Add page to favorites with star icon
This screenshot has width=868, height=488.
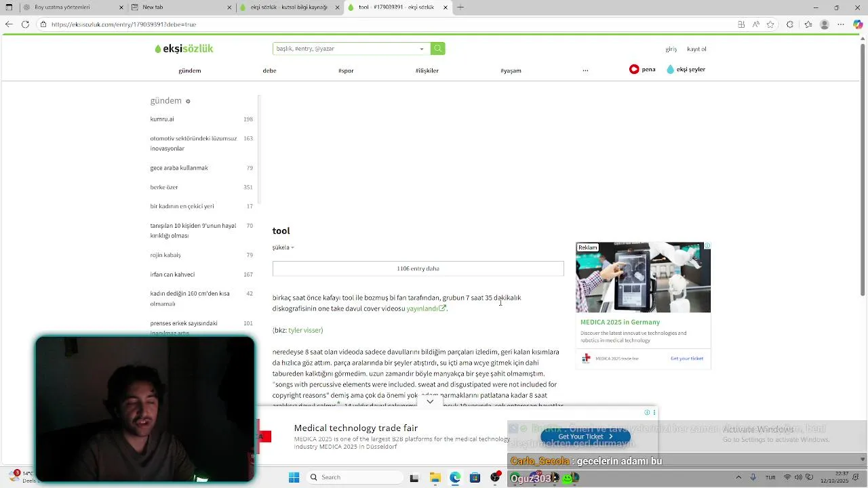click(770, 24)
